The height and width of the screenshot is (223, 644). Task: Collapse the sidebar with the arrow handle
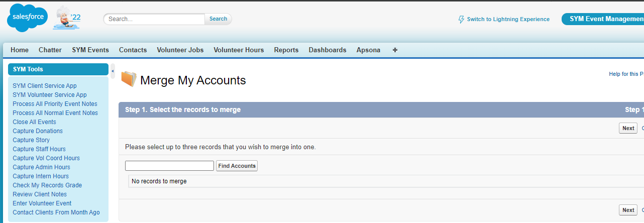(113, 71)
